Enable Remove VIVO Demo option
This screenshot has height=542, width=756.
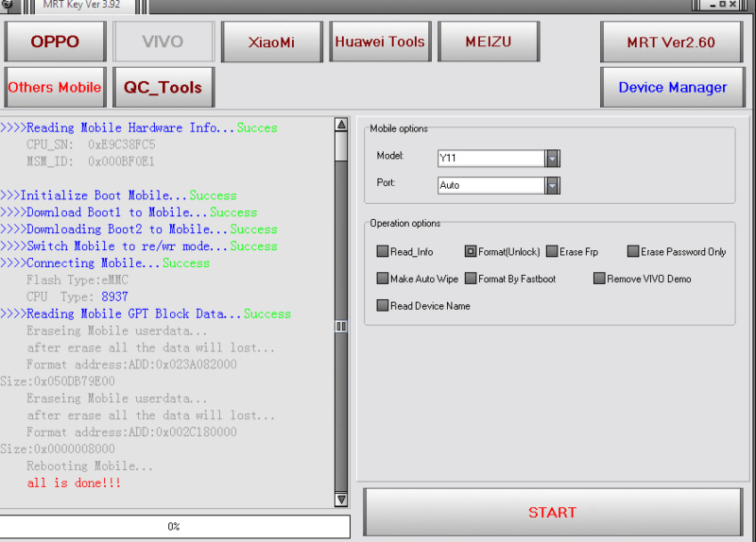point(599,279)
